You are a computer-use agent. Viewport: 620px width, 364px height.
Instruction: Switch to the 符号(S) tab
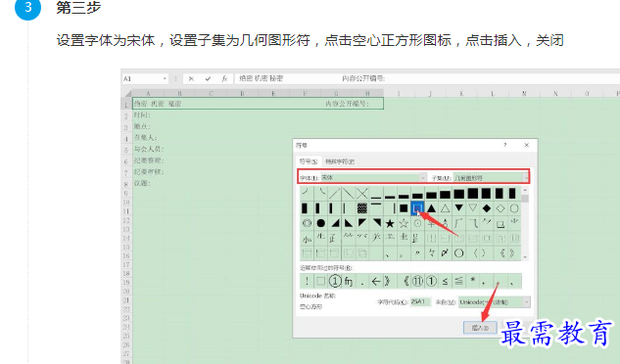tap(309, 161)
